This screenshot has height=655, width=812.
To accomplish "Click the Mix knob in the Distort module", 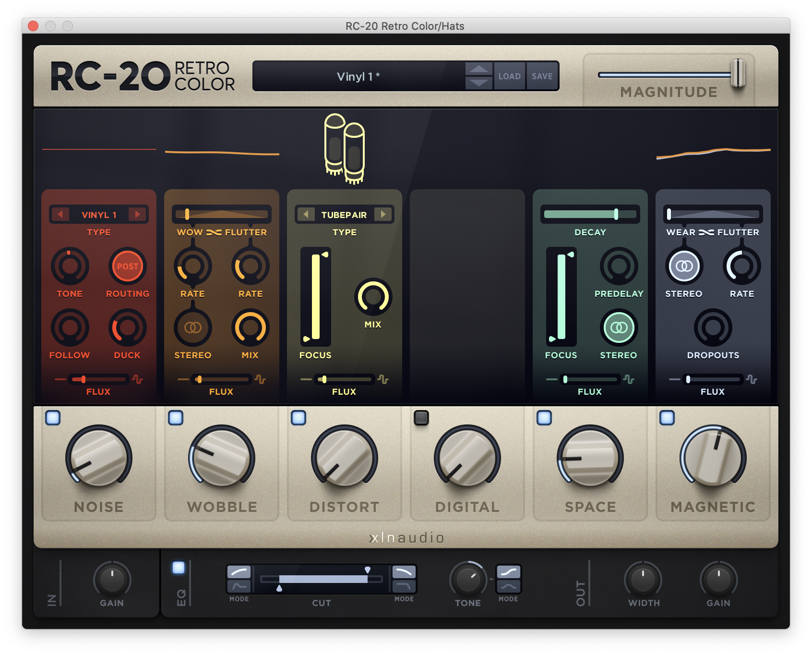I will click(373, 297).
